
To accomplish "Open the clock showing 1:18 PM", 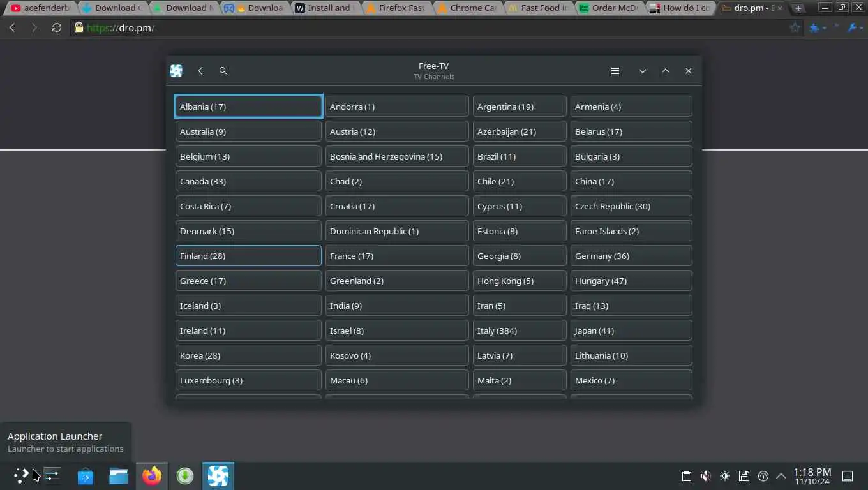I will click(x=812, y=476).
